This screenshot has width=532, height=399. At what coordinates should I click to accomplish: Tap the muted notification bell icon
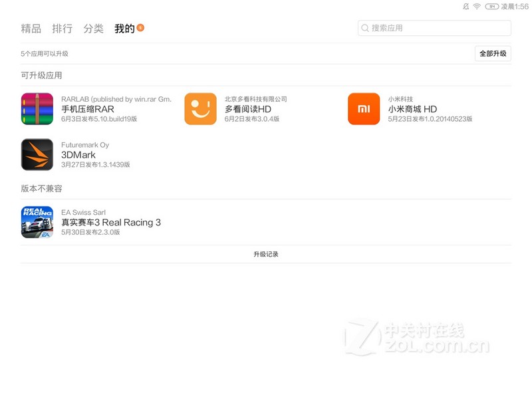[x=465, y=6]
